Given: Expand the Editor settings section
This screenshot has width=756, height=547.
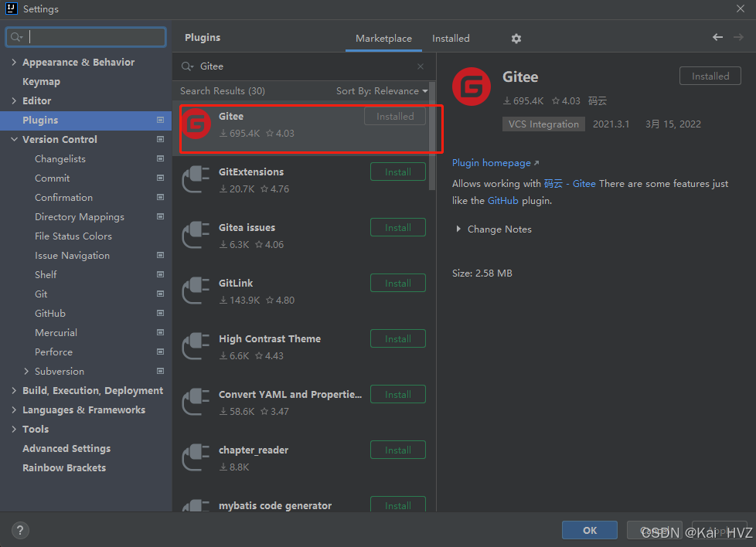Looking at the screenshot, I should [x=14, y=100].
